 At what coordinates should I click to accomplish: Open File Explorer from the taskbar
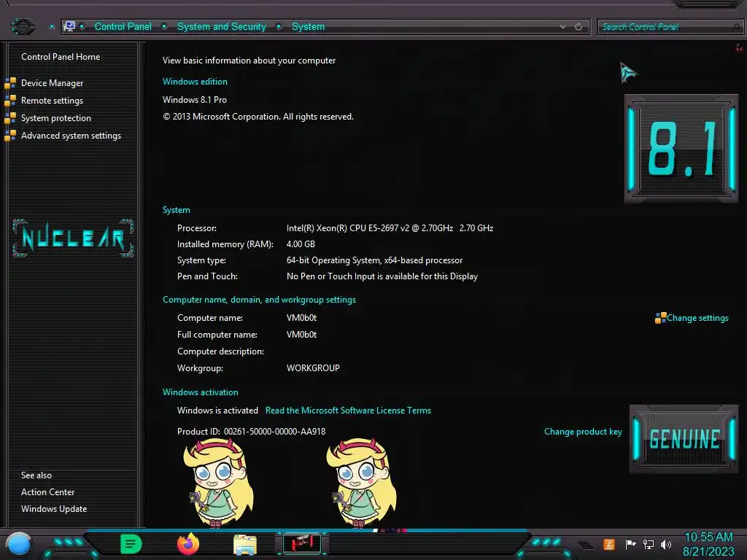pos(245,545)
